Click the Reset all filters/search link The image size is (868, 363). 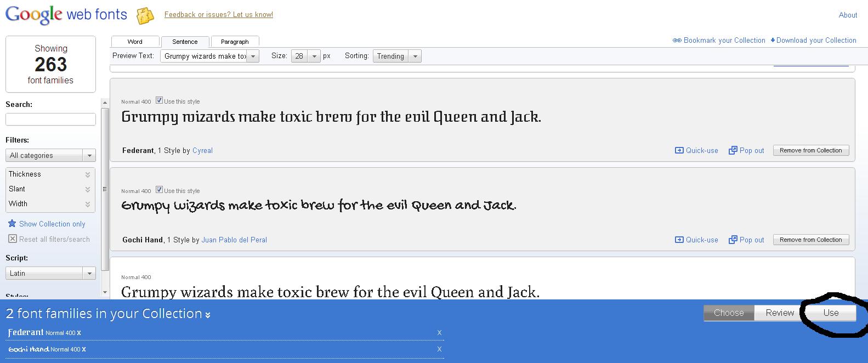coord(54,239)
